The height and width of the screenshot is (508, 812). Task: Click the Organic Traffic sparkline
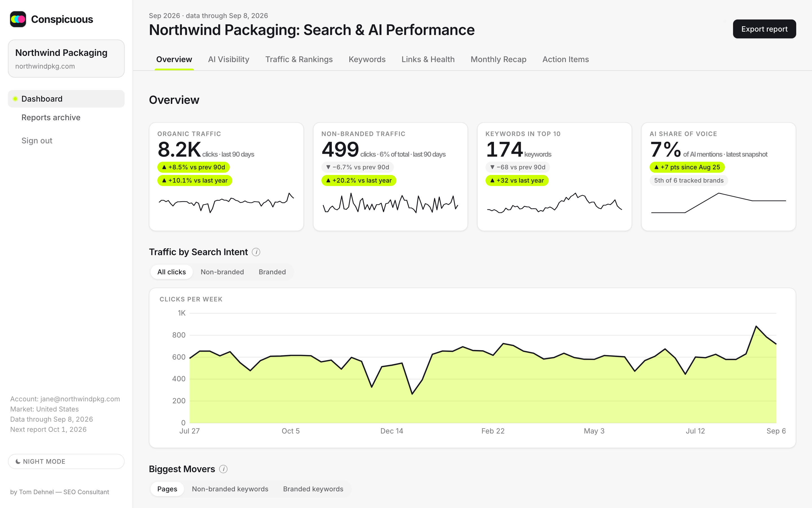[226, 203]
